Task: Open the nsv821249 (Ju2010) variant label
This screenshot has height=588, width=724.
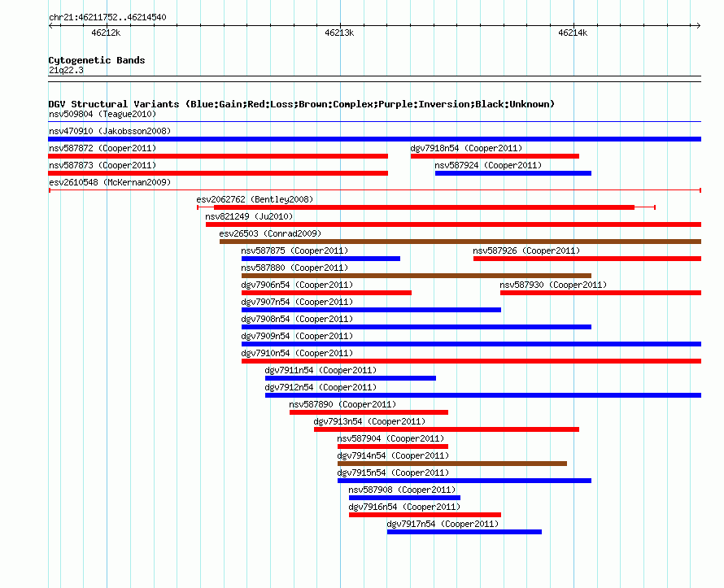Action: point(250,216)
